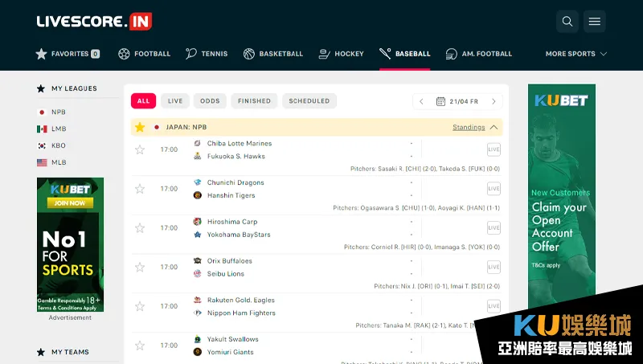643x364 pixels.
Task: Filter matches by Live
Action: click(175, 100)
